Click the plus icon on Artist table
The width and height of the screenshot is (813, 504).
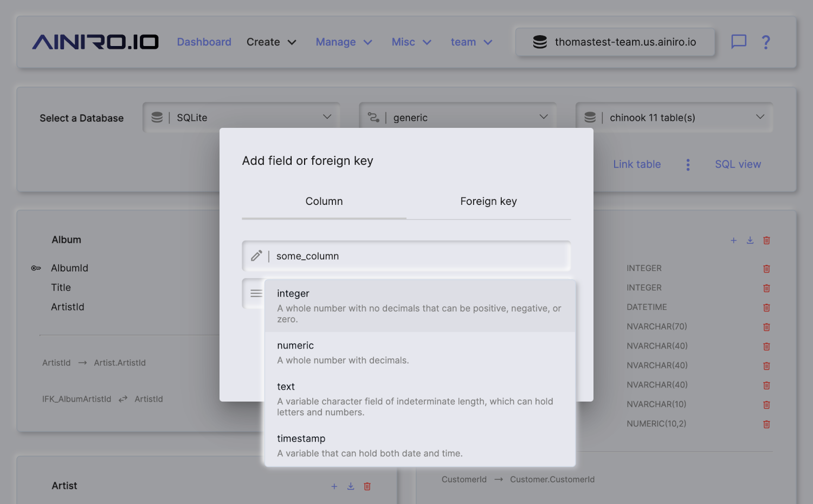click(334, 486)
